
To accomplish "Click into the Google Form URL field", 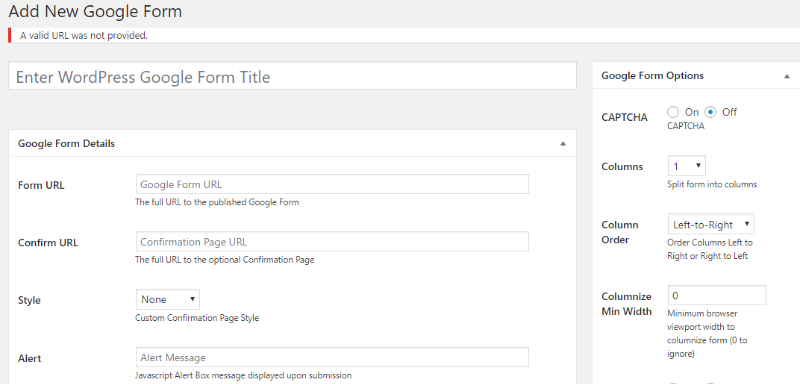I will (x=332, y=184).
